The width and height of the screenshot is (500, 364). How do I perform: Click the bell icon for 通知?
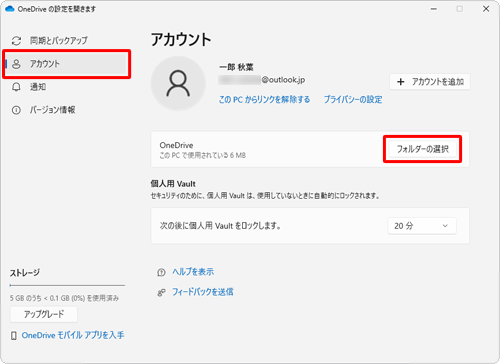(x=16, y=87)
